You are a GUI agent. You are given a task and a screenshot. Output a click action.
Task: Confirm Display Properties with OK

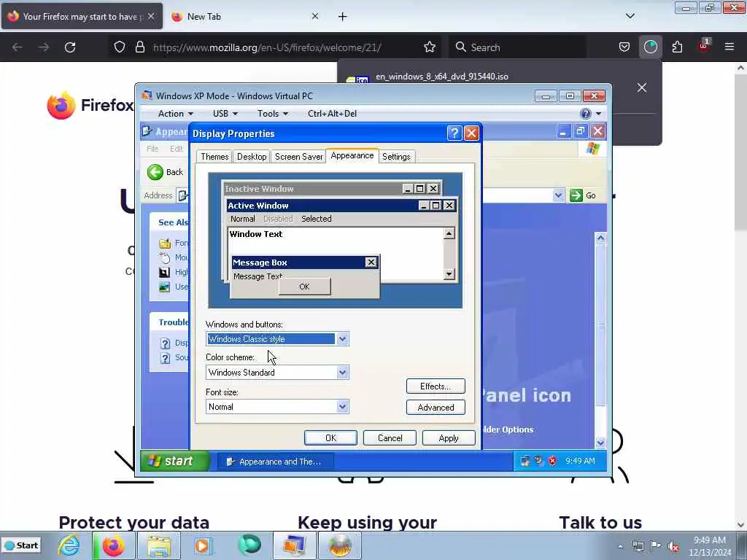coord(330,438)
